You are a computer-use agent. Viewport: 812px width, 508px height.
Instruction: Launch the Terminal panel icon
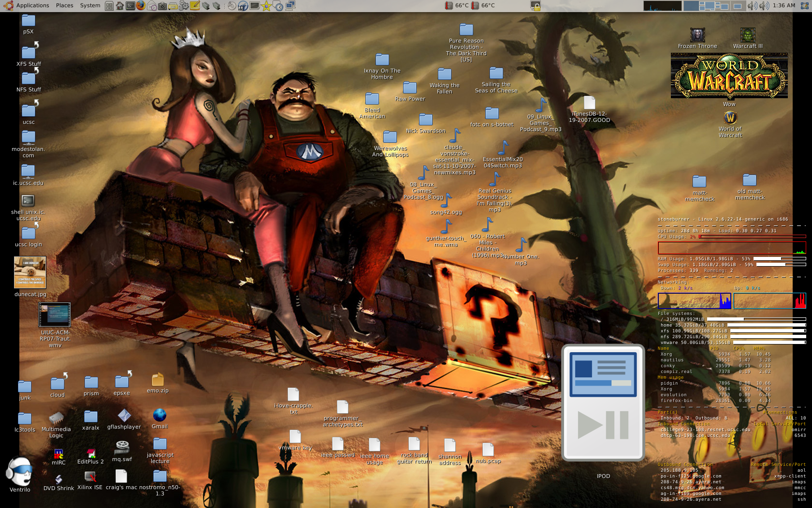coord(130,6)
